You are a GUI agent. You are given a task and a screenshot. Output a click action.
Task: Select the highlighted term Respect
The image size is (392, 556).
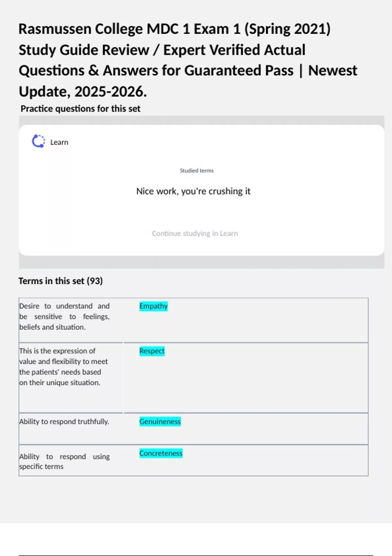[152, 351]
